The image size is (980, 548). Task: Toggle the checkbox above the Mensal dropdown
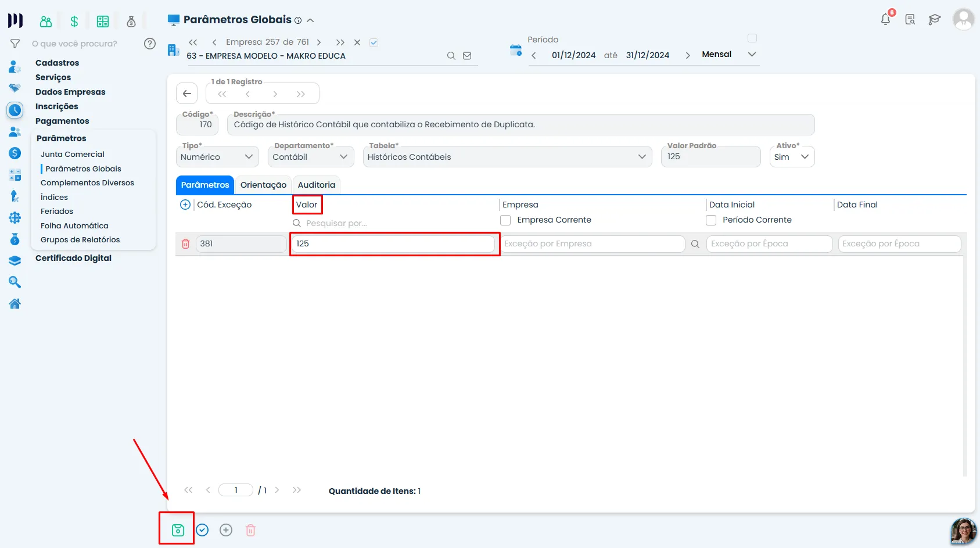[752, 38]
